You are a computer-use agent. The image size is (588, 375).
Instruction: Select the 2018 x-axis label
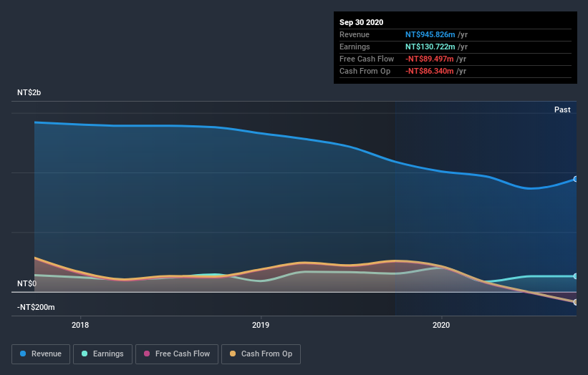80,325
